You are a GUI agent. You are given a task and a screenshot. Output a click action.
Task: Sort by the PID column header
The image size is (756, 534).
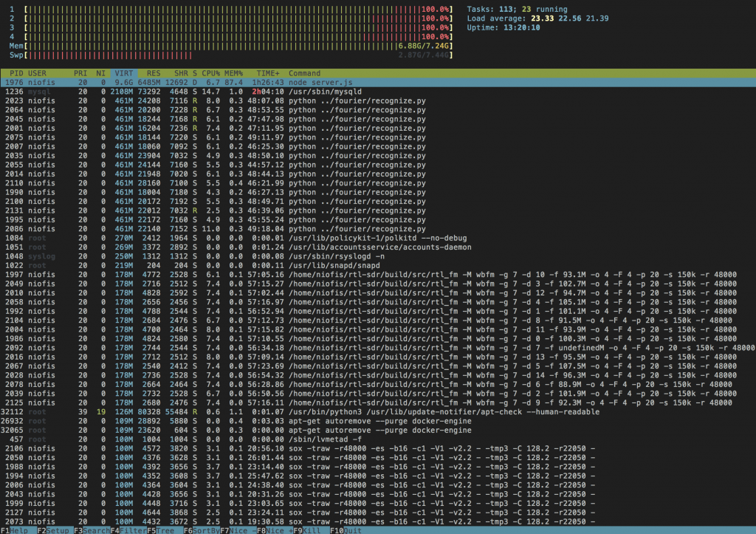coord(16,73)
